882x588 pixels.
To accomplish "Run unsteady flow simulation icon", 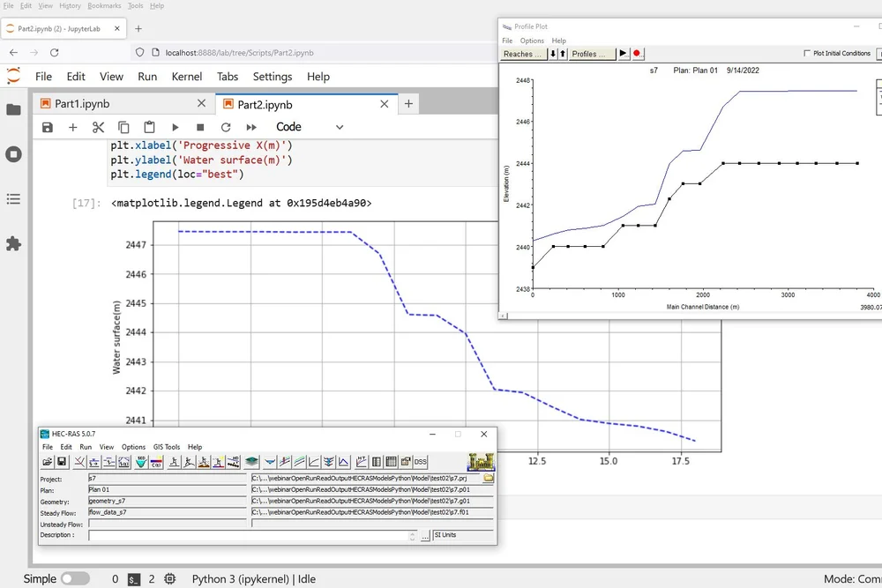I will (x=189, y=462).
